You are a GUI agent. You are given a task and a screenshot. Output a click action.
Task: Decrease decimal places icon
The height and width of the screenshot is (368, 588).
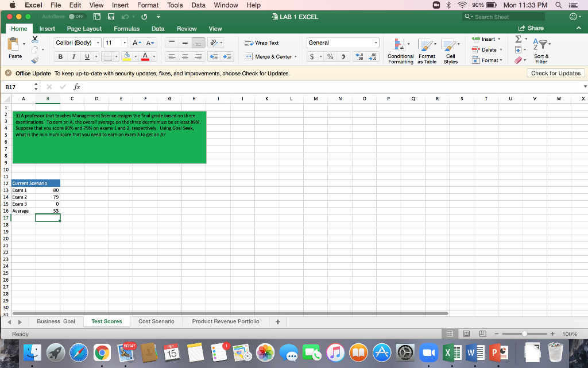373,57
